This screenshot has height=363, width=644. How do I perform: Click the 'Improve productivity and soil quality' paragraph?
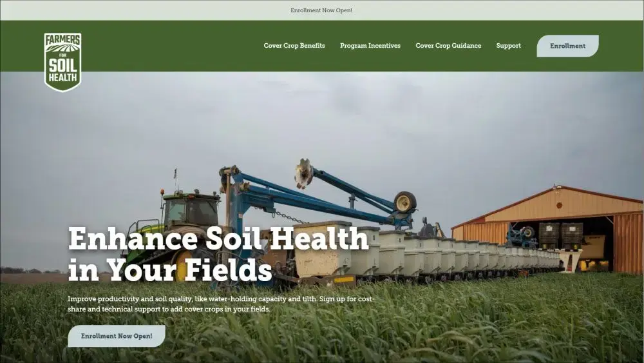221,304
